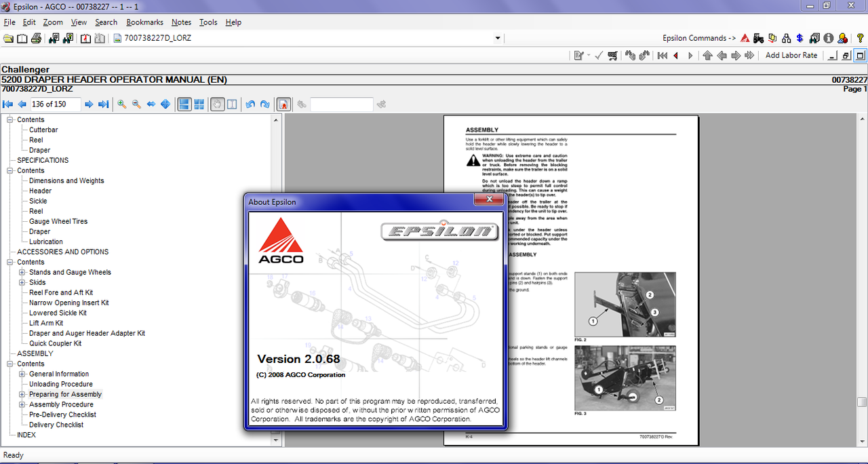Screen dimensions: 868x464
Task: Click the page number field showing 136 of 150
Action: pos(56,104)
